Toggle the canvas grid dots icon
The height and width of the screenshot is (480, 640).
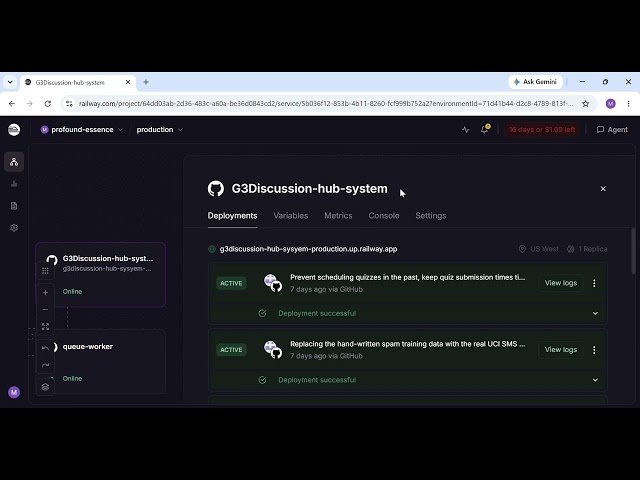point(45,271)
